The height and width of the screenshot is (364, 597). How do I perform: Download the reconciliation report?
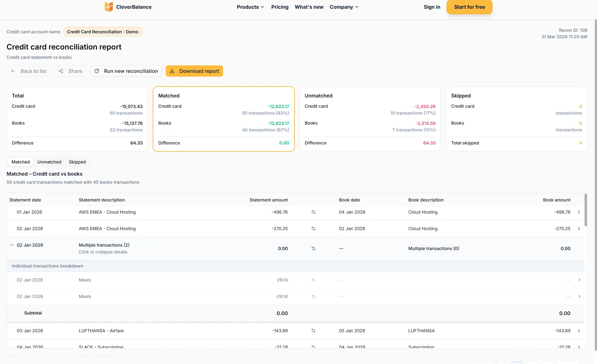click(194, 71)
